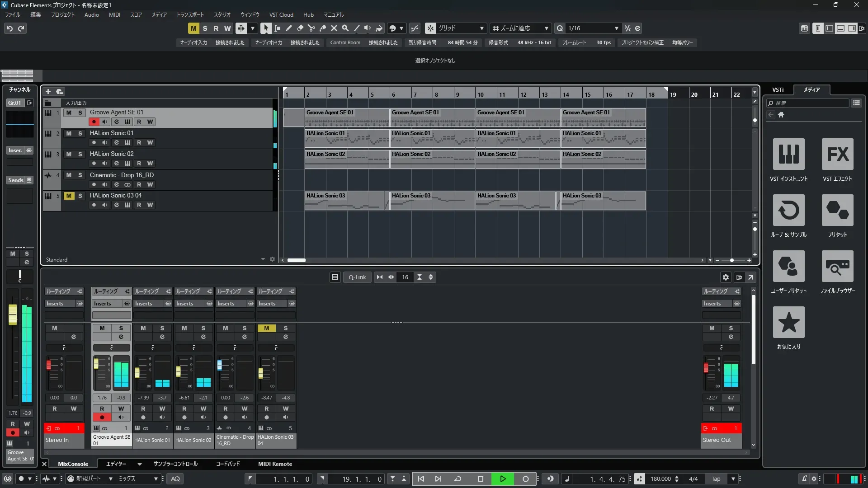Open snap type グリッド dropdown

click(481, 28)
